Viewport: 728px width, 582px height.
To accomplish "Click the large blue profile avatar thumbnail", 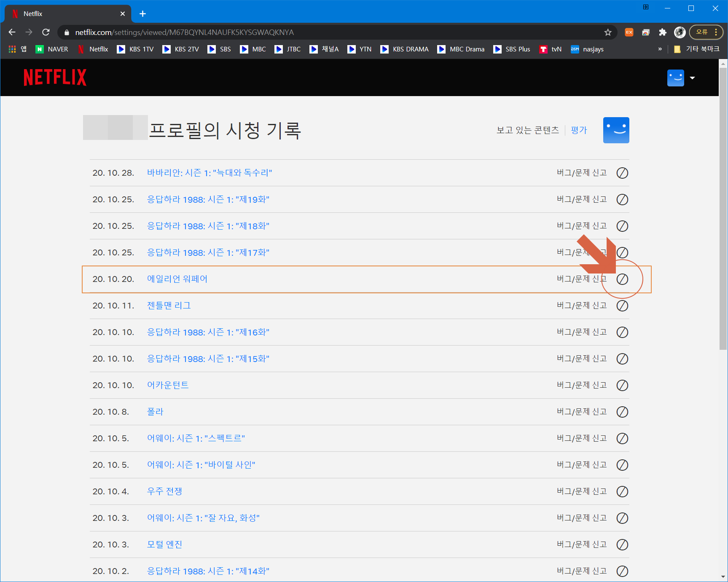I will click(x=616, y=130).
